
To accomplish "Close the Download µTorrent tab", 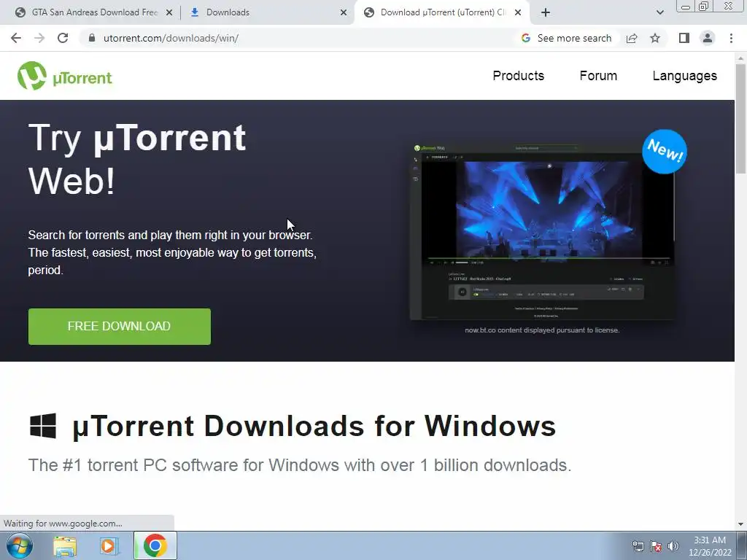I will (x=518, y=12).
